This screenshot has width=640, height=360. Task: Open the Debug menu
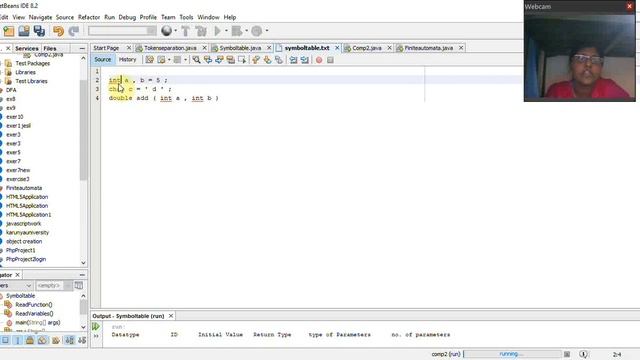point(127,17)
